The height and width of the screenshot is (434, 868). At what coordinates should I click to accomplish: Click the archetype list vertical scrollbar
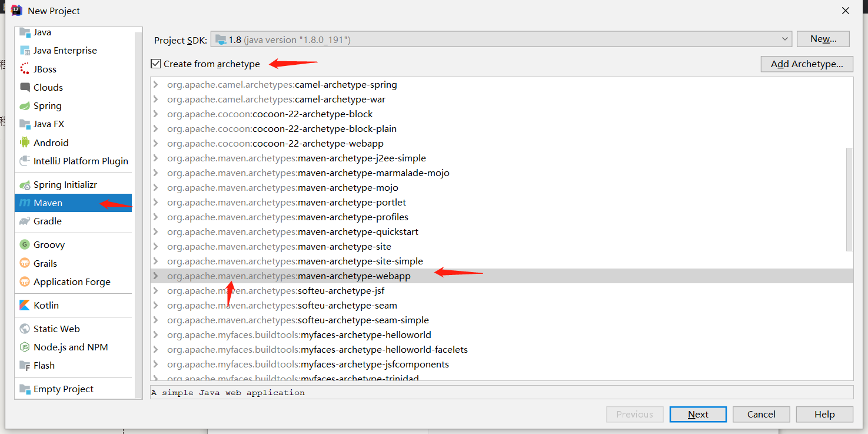pos(849,199)
